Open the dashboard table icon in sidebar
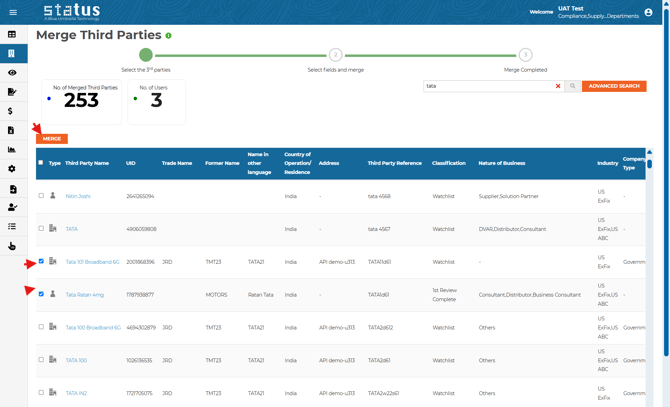Screen dimensions: 670x407 (12, 34)
